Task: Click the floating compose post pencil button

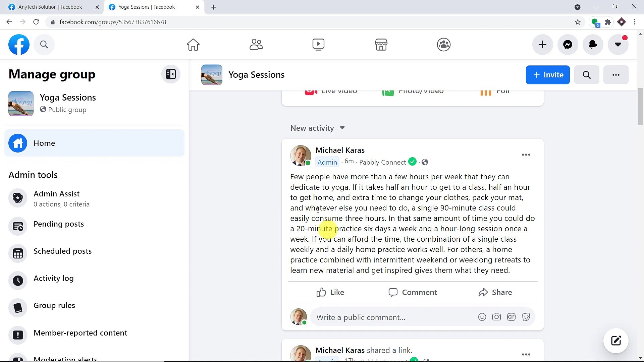Action: [616, 341]
